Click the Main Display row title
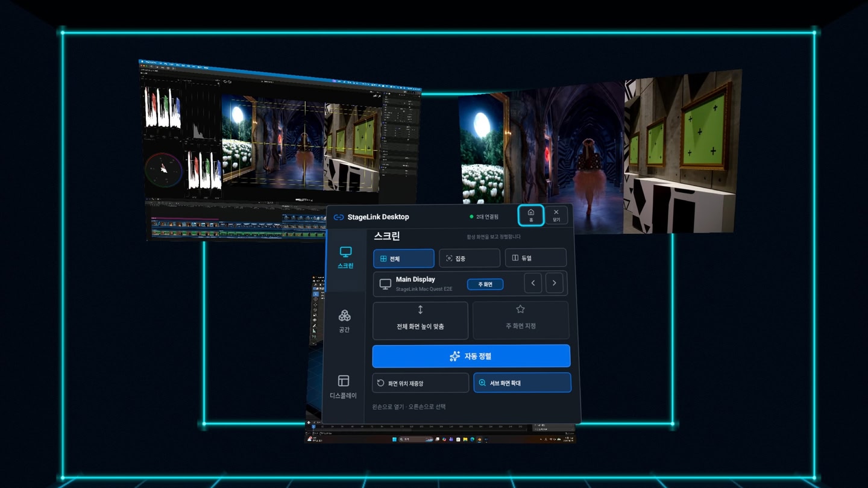Viewport: 868px width, 488px height. (x=415, y=280)
